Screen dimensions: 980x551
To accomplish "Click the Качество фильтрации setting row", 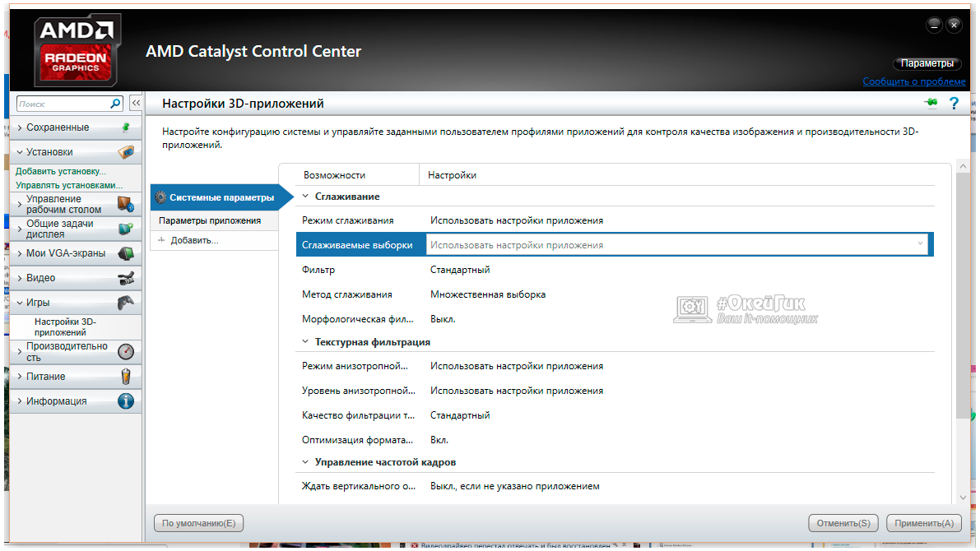I will 615,414.
